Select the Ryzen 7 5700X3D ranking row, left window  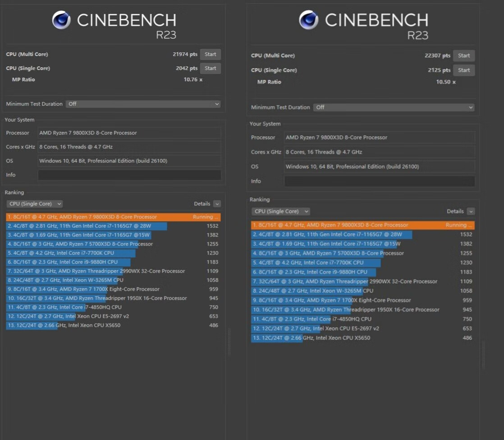pyautogui.click(x=113, y=244)
